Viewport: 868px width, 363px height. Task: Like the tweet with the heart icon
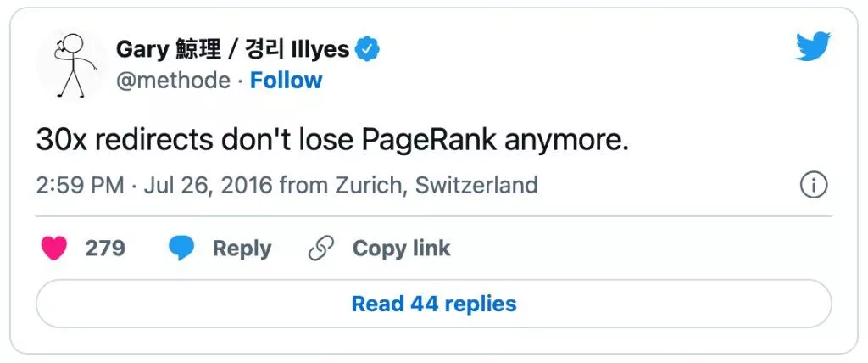(x=55, y=249)
